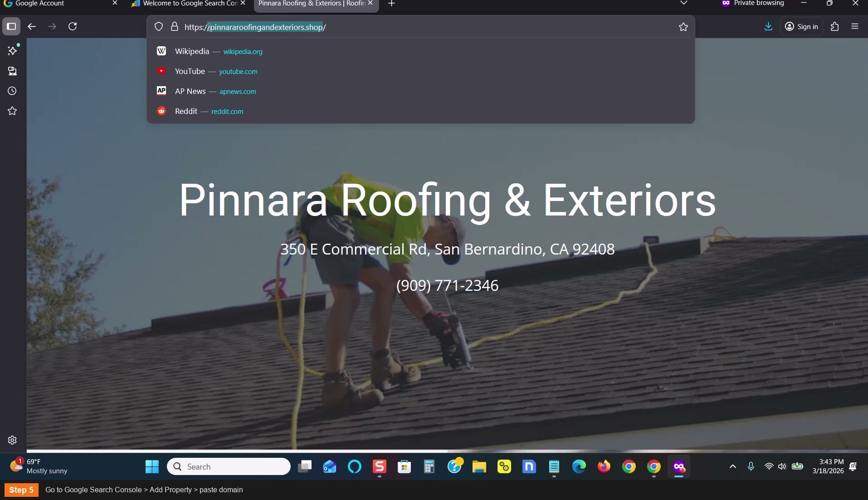Sign in to Firefox account
Screen dimensions: 868x500
point(801,26)
